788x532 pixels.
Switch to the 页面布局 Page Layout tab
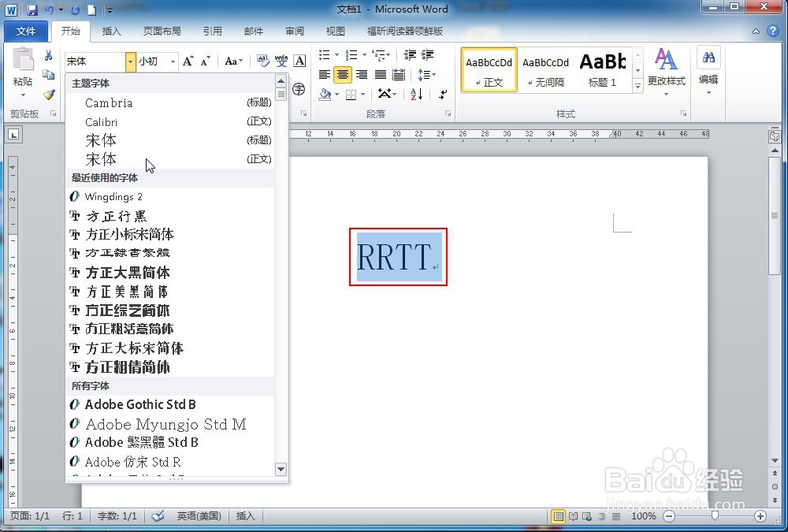[162, 32]
